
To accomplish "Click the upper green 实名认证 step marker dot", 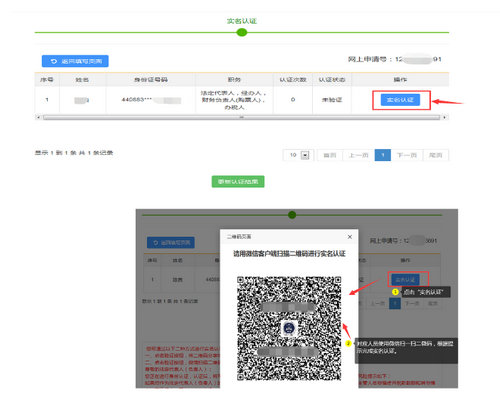I will [x=242, y=32].
